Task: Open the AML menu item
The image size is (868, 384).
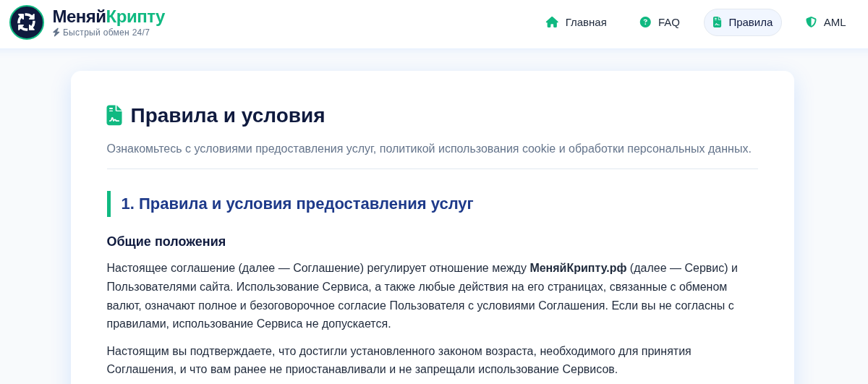Action: point(825,22)
